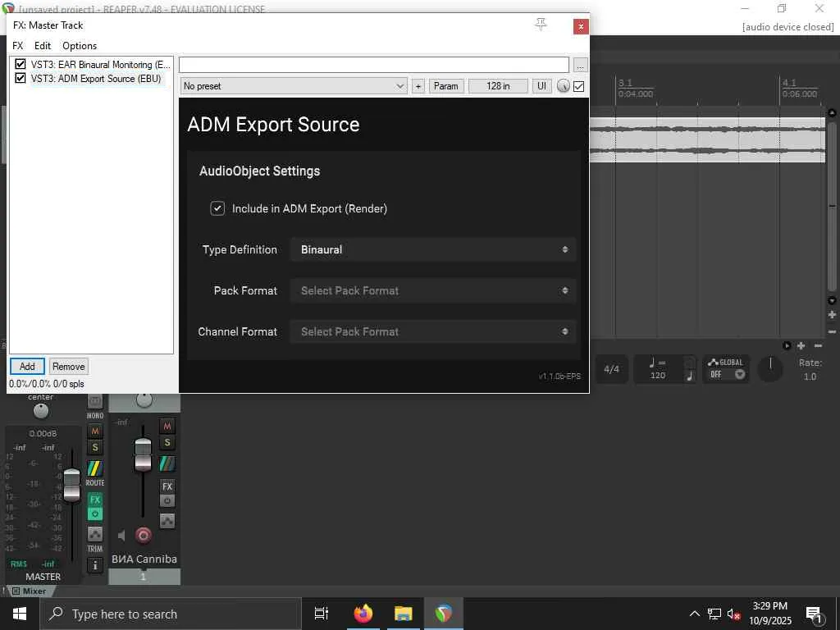Open the FX menu

pos(18,46)
